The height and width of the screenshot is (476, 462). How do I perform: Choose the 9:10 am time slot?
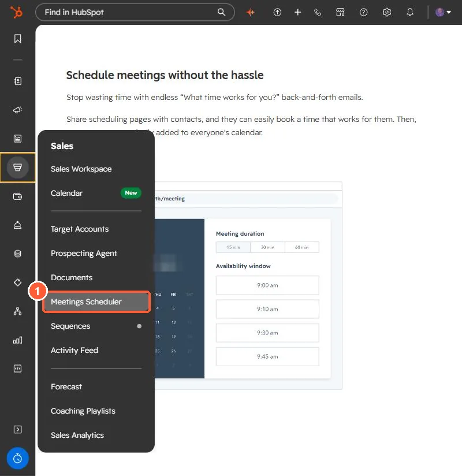coord(267,309)
